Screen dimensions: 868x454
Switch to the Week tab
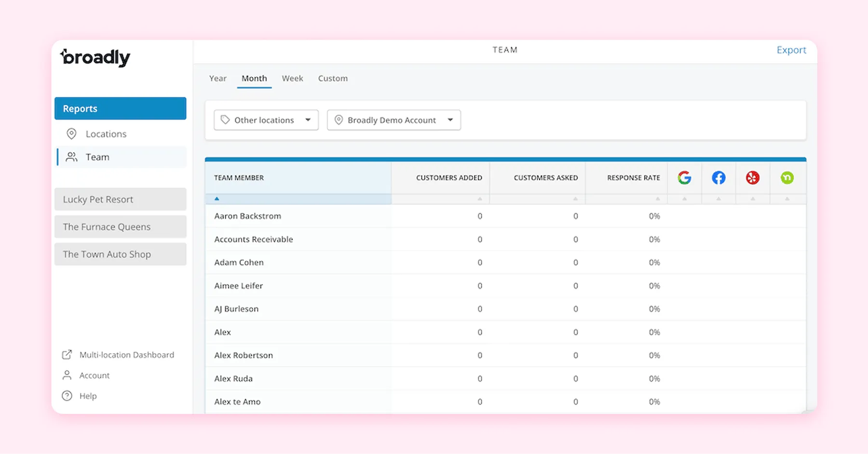(x=293, y=79)
